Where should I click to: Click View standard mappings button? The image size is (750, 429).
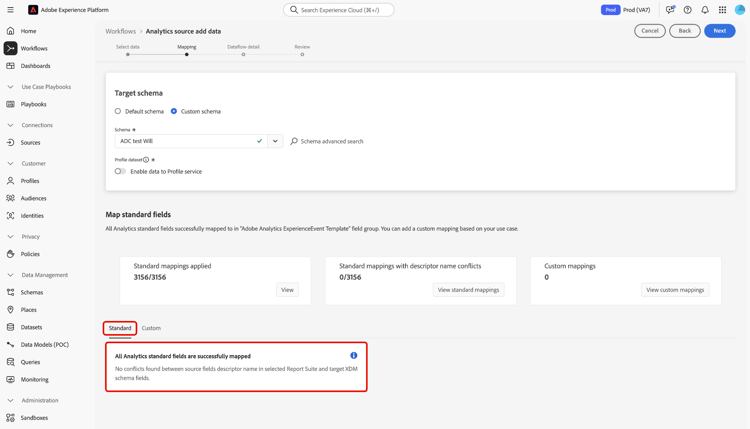click(x=468, y=290)
